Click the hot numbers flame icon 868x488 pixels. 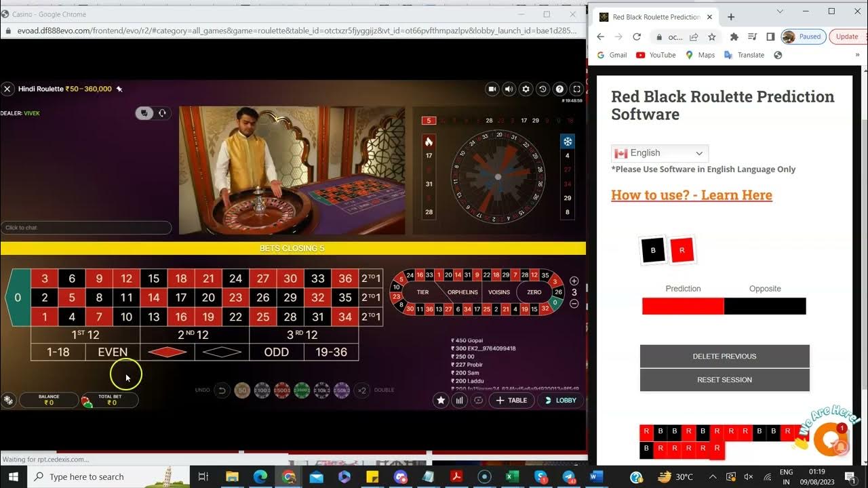[x=429, y=142]
